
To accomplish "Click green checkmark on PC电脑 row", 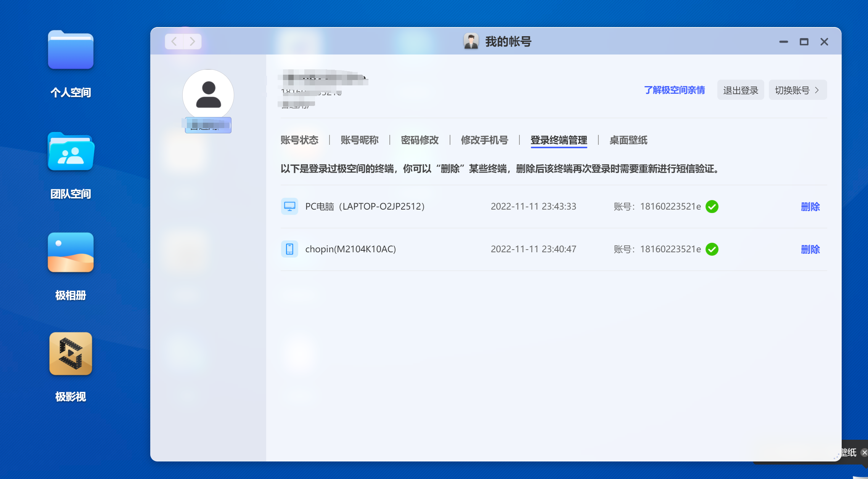I will (712, 207).
